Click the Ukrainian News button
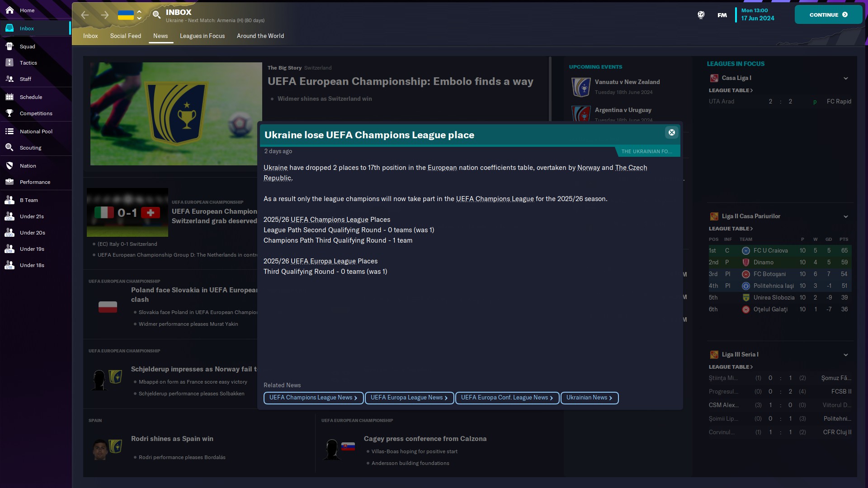This screenshot has height=488, width=868. [x=589, y=398]
